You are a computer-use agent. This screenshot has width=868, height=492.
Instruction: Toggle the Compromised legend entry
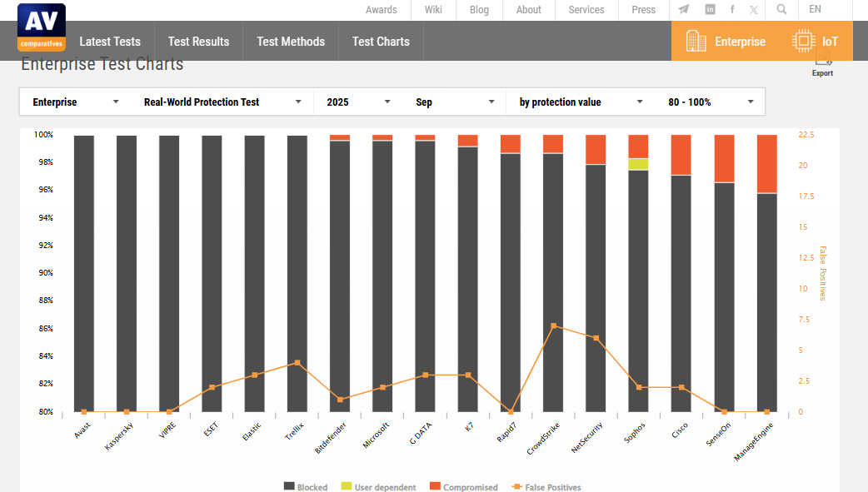(x=464, y=487)
